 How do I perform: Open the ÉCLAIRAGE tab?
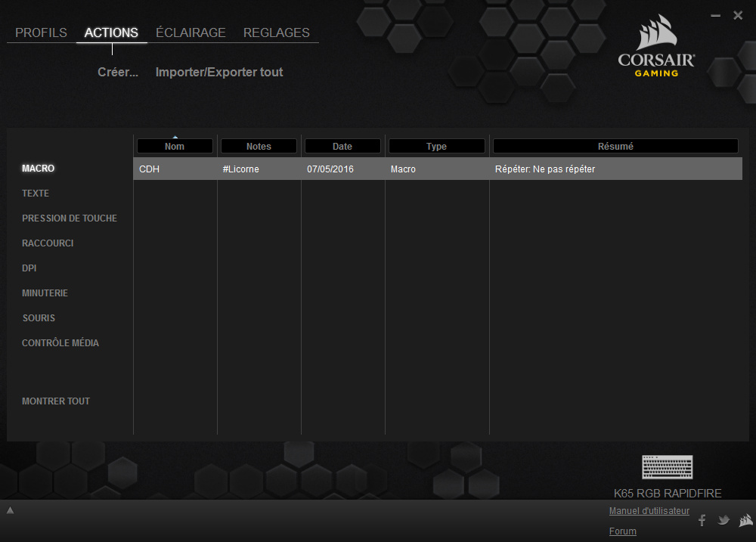[x=191, y=33]
